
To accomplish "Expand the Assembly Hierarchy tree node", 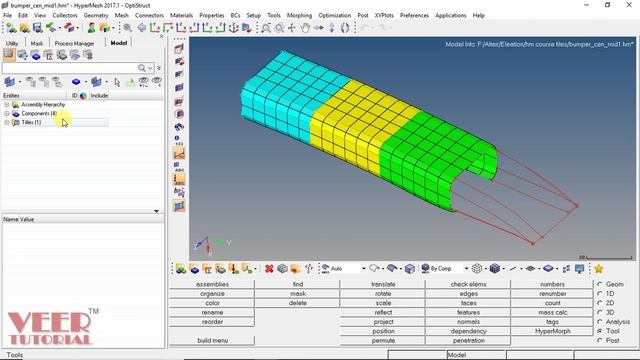I will click(x=7, y=104).
